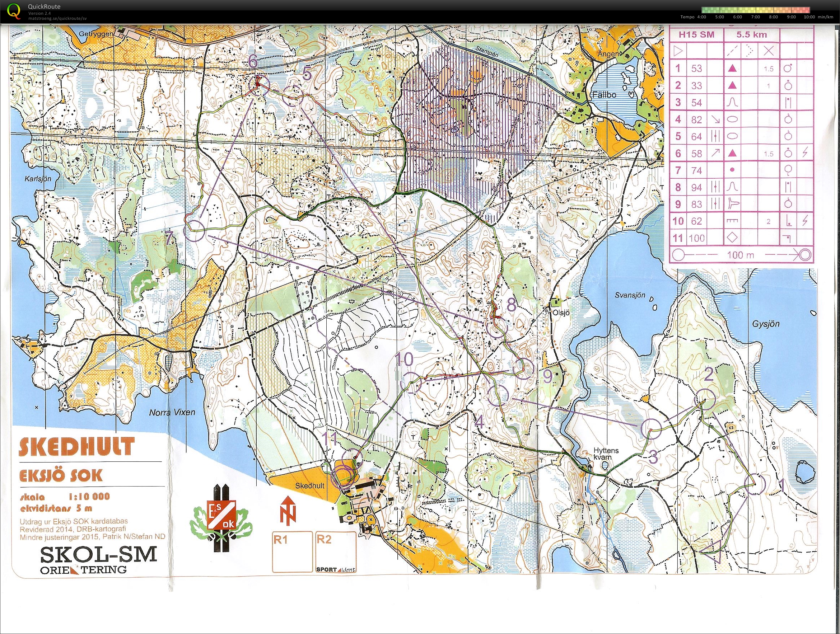840x634 pixels.
Task: Click the 4:00 tempo label
Action: pos(701,17)
